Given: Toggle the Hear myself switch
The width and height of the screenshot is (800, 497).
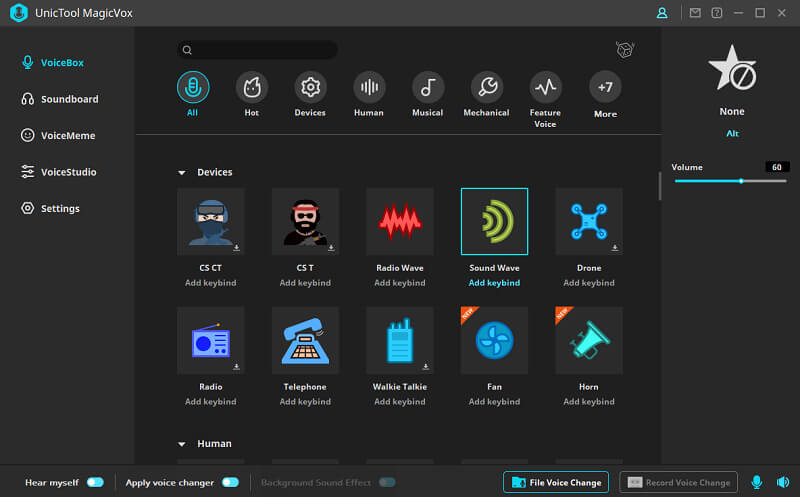Looking at the screenshot, I should coord(95,482).
